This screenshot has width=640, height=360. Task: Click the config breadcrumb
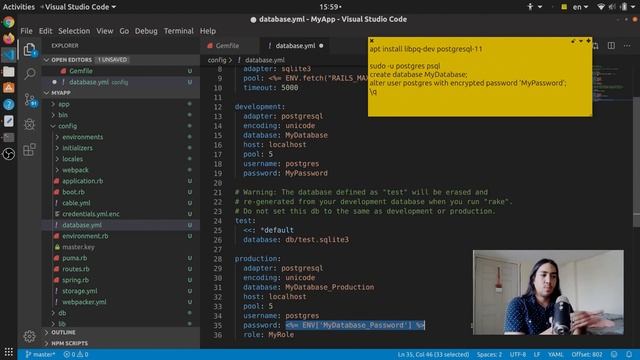pos(217,60)
